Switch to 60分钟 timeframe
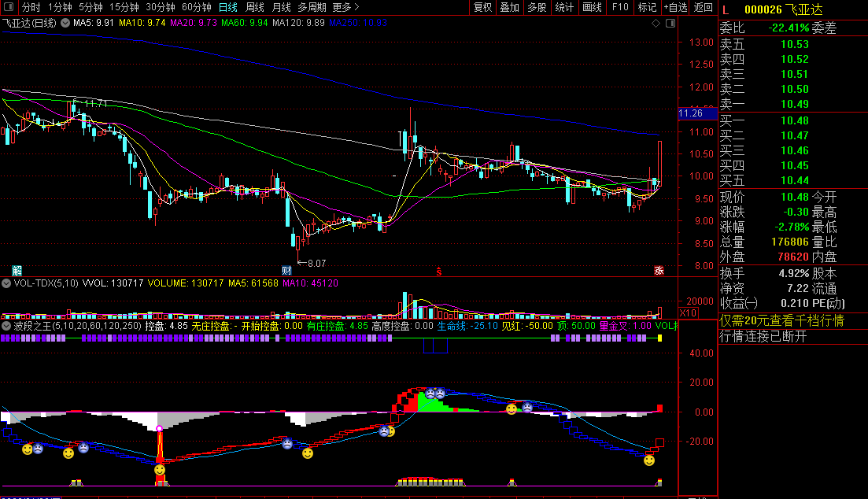 coord(196,7)
